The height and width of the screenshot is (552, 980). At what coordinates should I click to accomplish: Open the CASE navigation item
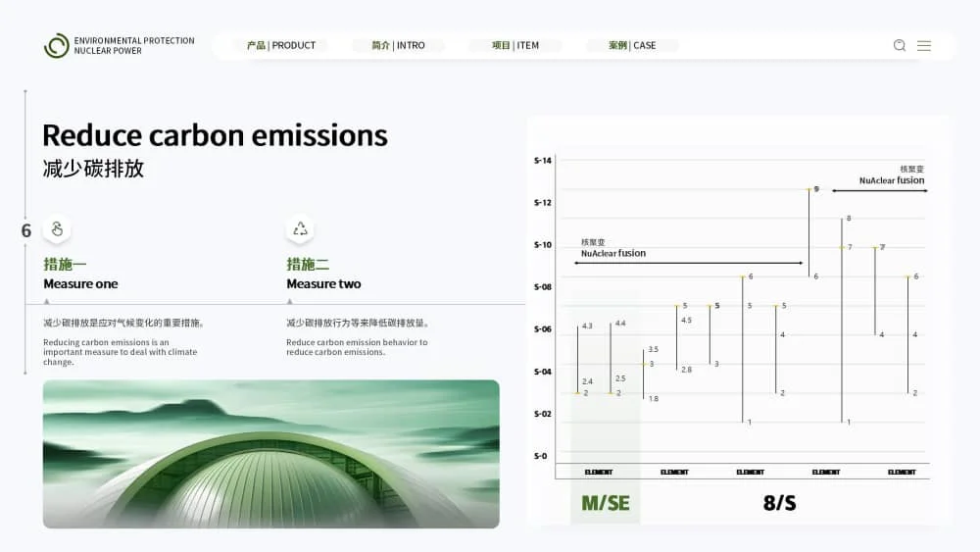point(632,46)
